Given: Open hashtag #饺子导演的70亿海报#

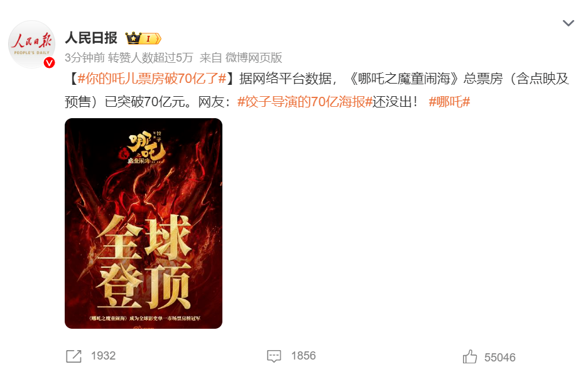Looking at the screenshot, I should click(x=305, y=102).
